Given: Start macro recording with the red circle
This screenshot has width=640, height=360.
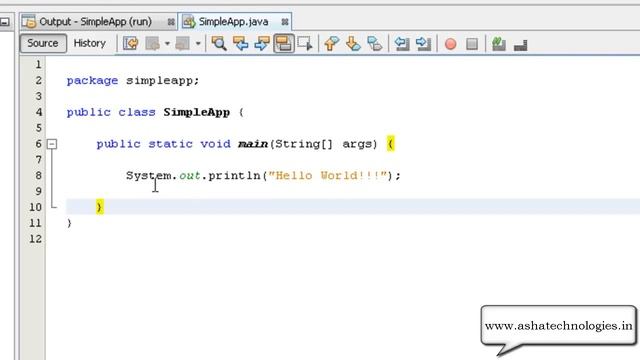Looking at the screenshot, I should 451,44.
